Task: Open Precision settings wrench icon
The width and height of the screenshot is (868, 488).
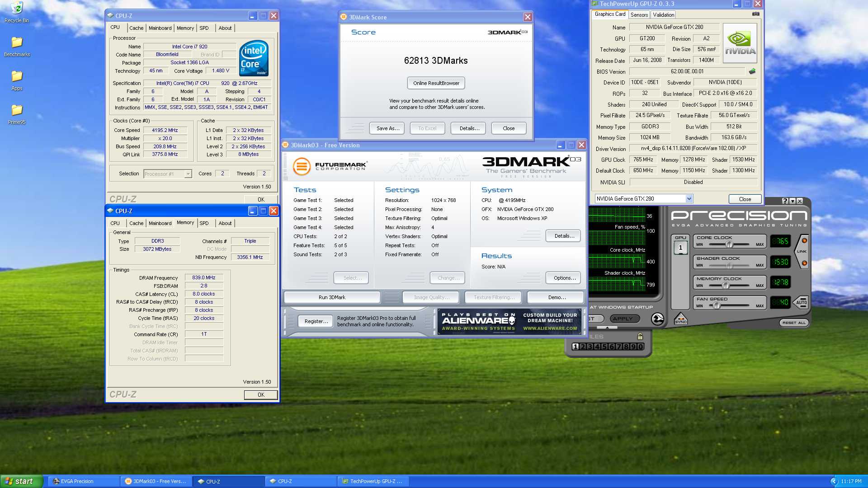Action: (658, 319)
